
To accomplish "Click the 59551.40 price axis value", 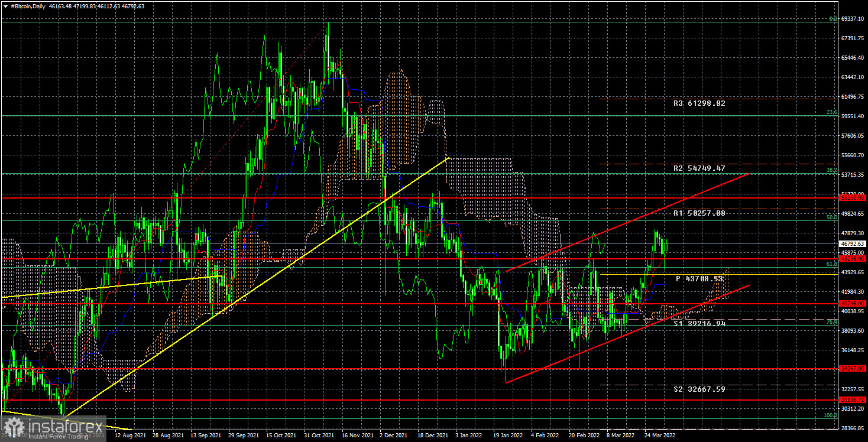I will (853, 116).
